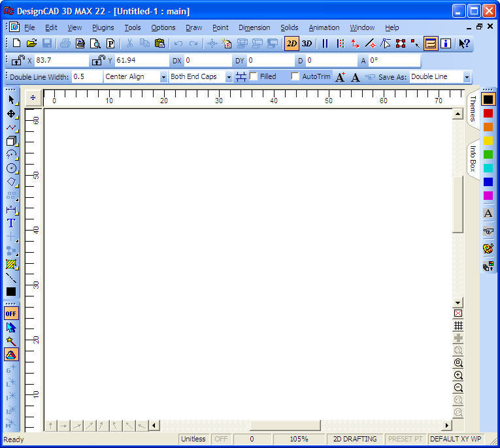The width and height of the screenshot is (500, 448).
Task: Open the Themes side tab
Action: 473,108
